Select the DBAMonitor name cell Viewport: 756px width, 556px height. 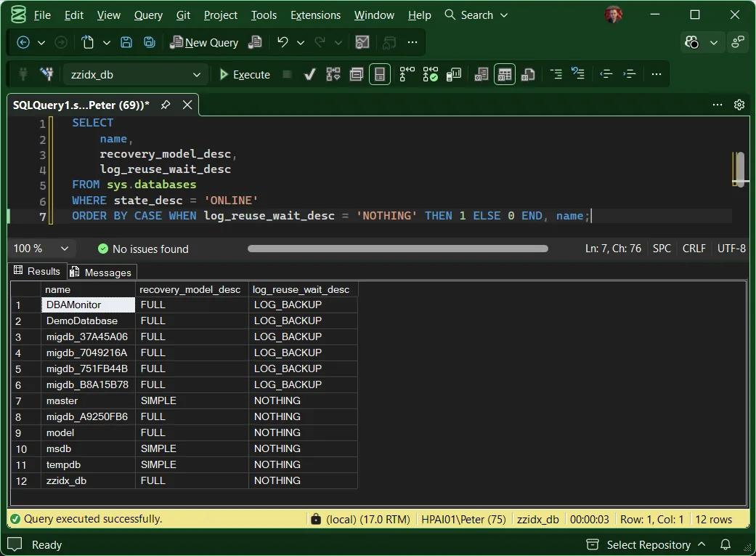click(88, 305)
